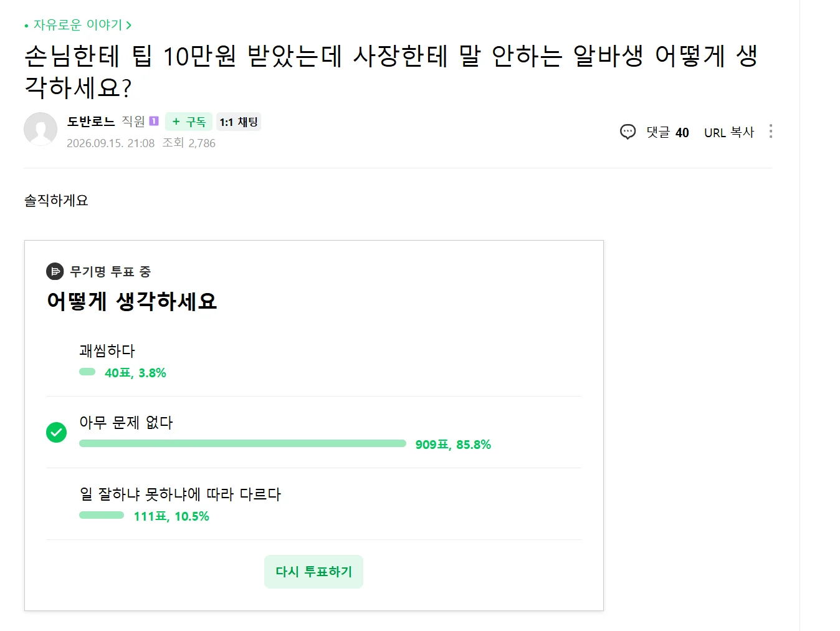Viewport: 840px width, 631px height.
Task: Start a 1:1 채팅 with the author
Action: 239,122
